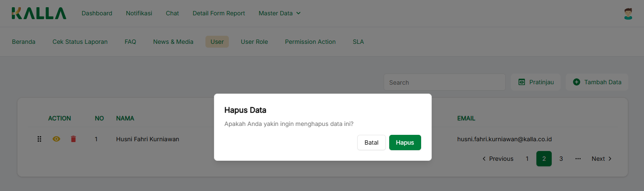Click the KALLA logo

[39, 13]
